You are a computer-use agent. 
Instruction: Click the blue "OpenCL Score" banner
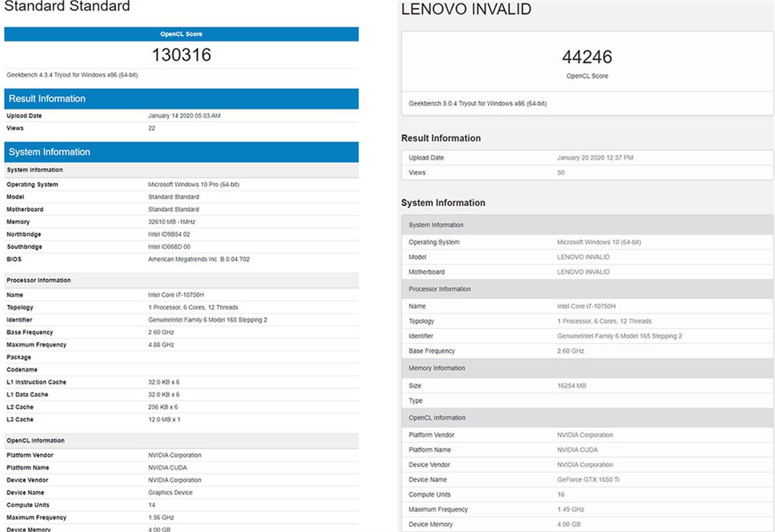181,34
